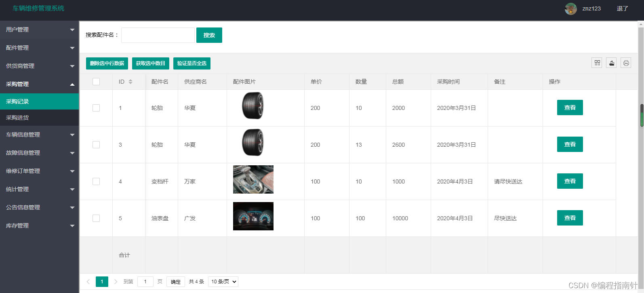Click the page vertical scrollbar thumb
The height and width of the screenshot is (293, 644).
coord(642,116)
